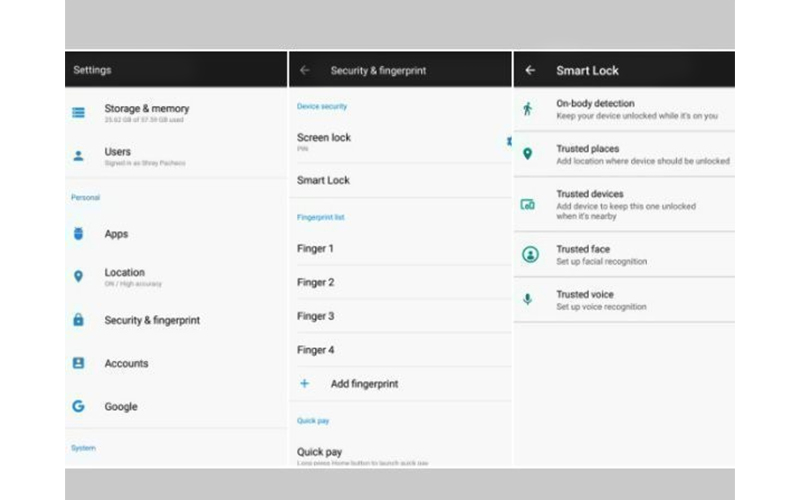The height and width of the screenshot is (500, 800).
Task: Select Finger 1 fingerprint
Action: pyautogui.click(x=400, y=248)
